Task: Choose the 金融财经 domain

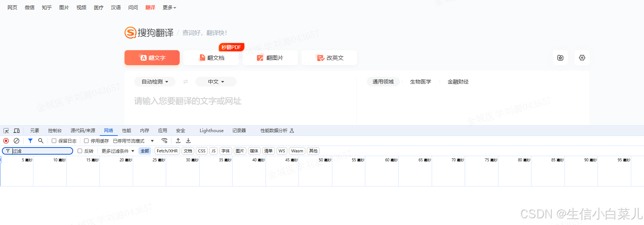Action: coord(458,82)
